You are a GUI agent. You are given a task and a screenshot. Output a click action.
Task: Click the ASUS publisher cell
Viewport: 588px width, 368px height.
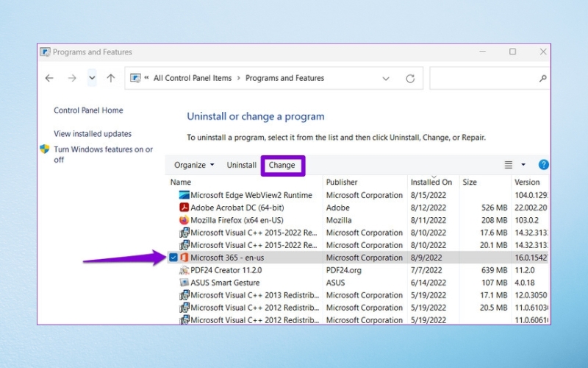click(x=335, y=283)
